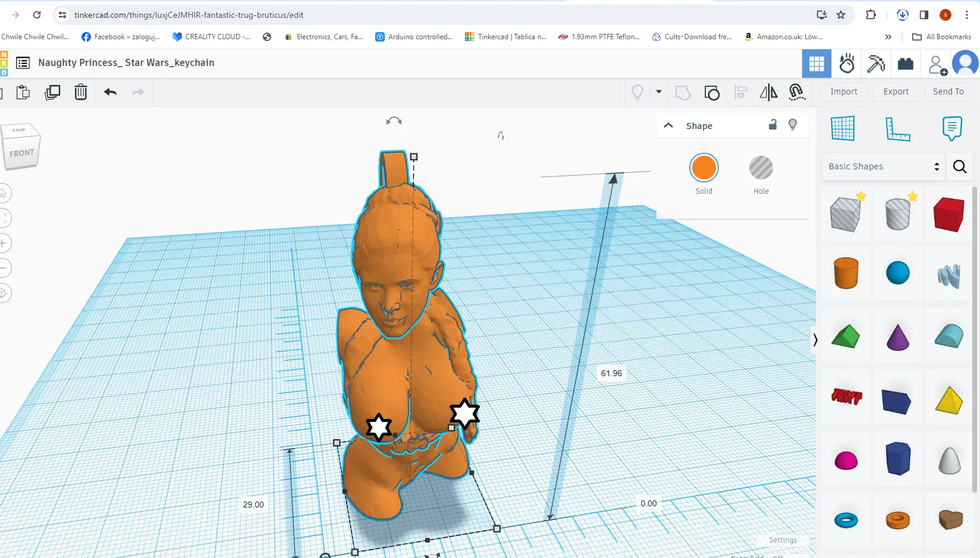Viewport: 980px width, 558px height.
Task: Click the Duplicate and repeat icon
Action: click(x=52, y=92)
